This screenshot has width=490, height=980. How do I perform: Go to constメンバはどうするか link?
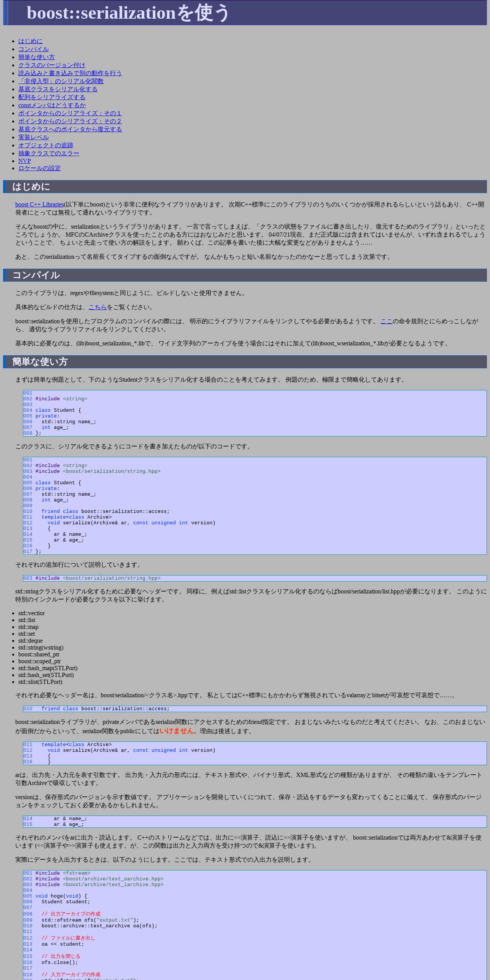[52, 105]
